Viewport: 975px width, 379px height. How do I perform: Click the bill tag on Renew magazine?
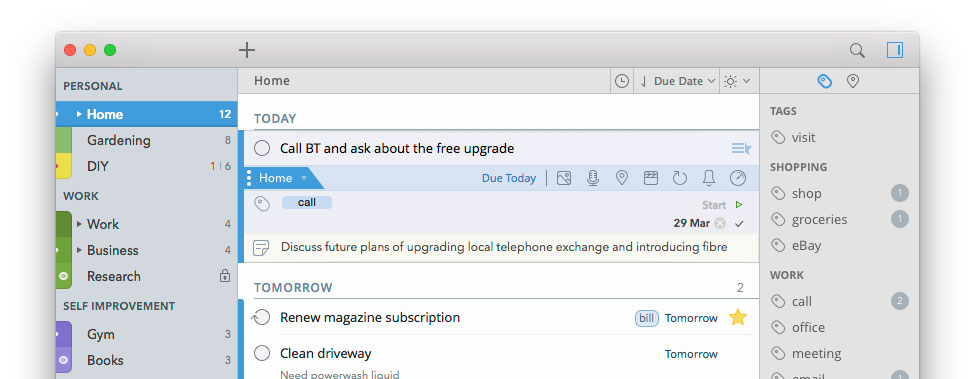pyautogui.click(x=647, y=318)
